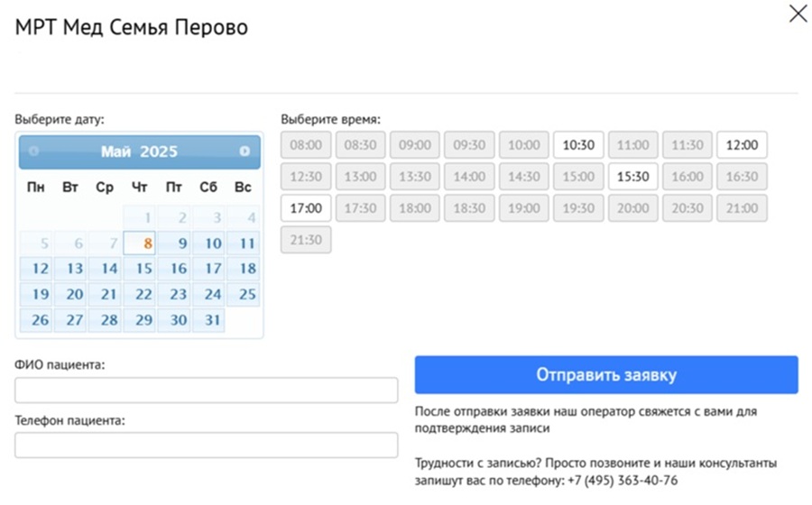Click the 13:30 time slot
The image size is (812, 505).
click(x=415, y=177)
